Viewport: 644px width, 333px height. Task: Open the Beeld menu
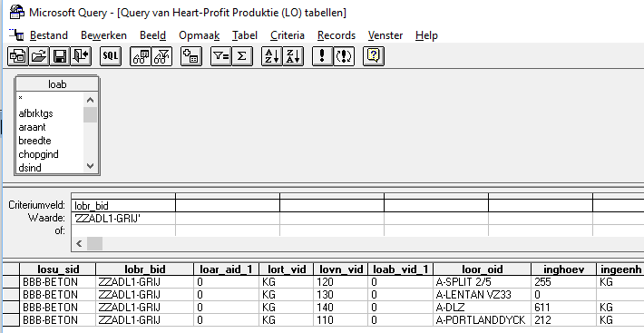coord(152,35)
